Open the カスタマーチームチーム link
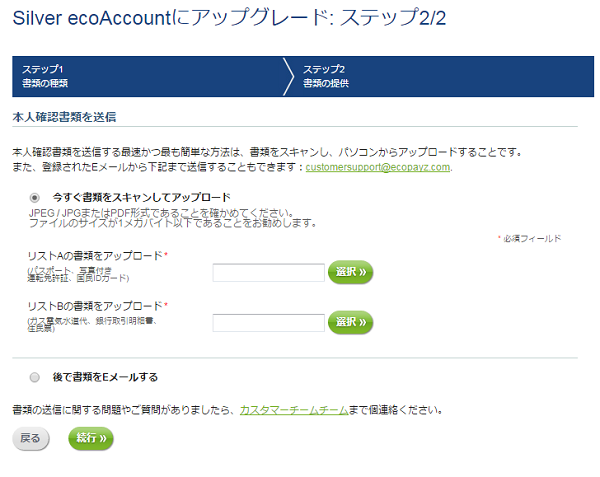 pos(294,410)
